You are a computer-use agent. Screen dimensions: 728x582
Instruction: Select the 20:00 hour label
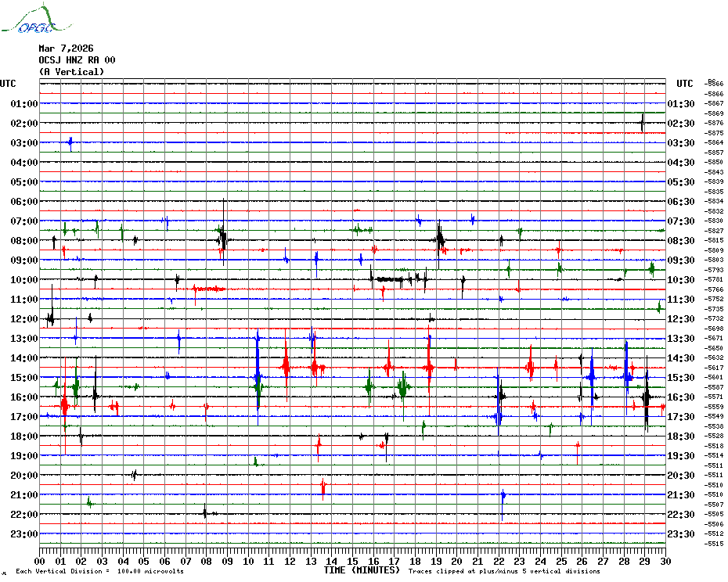pyautogui.click(x=24, y=476)
